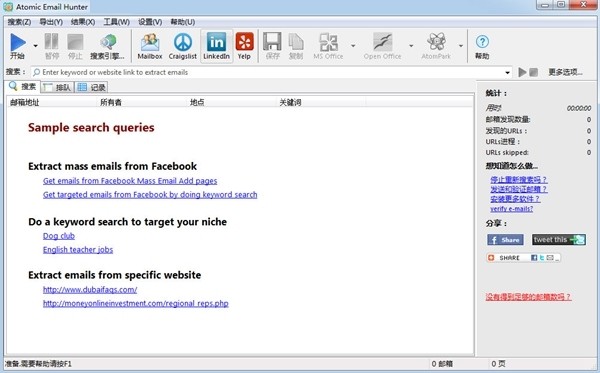Image resolution: width=600 pixels, height=373 pixels.
Task: Click the 更多选项 (More options) button
Action: pyautogui.click(x=565, y=72)
